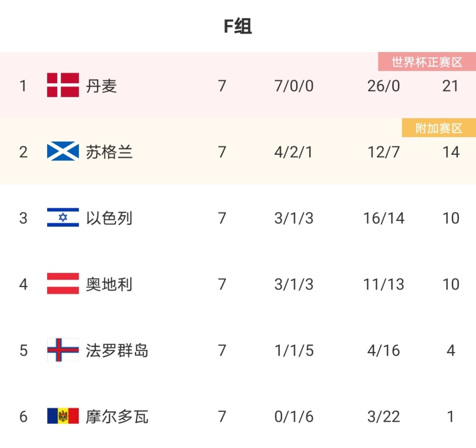Click the Moldova flag icon
The width and height of the screenshot is (476, 448).
[x=63, y=416]
